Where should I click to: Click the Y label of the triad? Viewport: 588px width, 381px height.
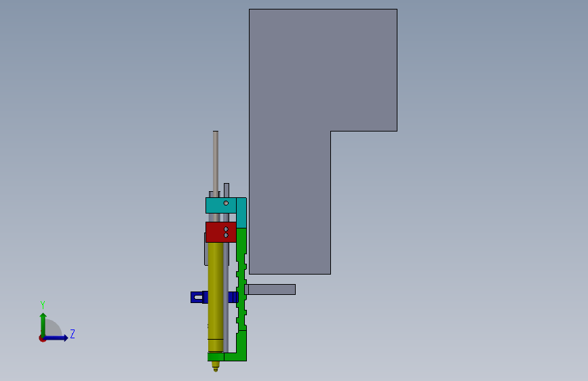(x=43, y=305)
